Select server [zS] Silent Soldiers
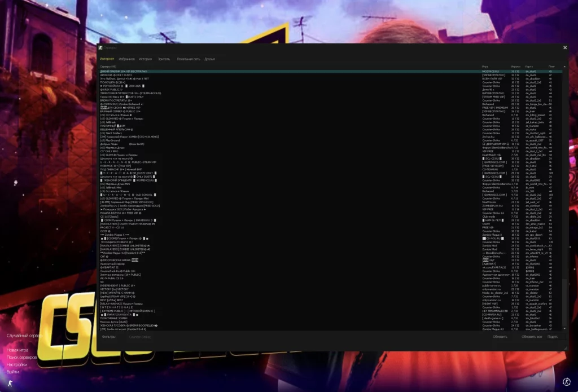Image resolution: width=578 pixels, height=392 pixels. 331,133
